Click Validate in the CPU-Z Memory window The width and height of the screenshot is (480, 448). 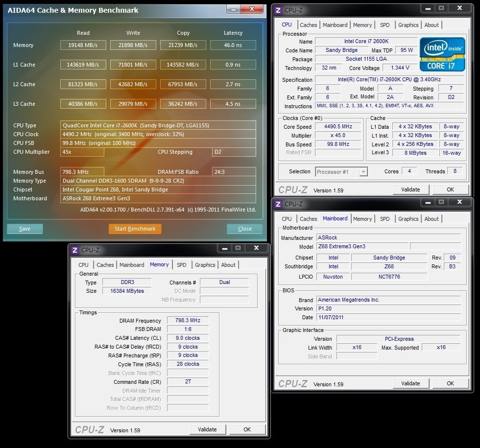tap(207, 429)
